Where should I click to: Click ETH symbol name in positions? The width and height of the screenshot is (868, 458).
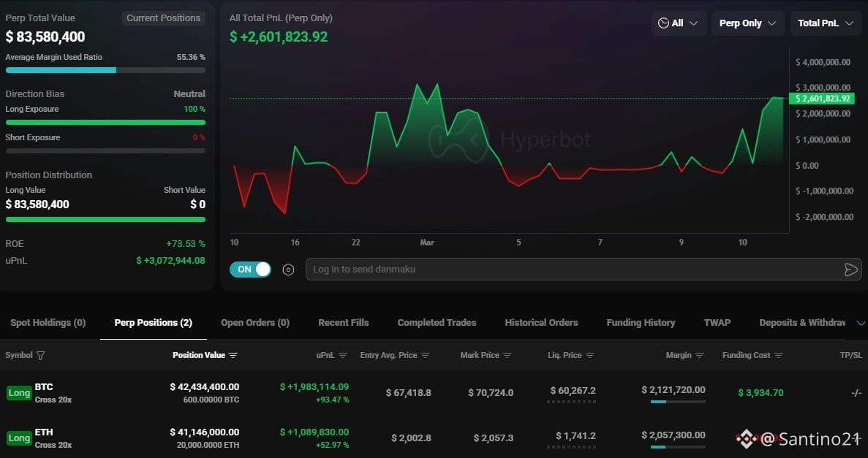(44, 432)
